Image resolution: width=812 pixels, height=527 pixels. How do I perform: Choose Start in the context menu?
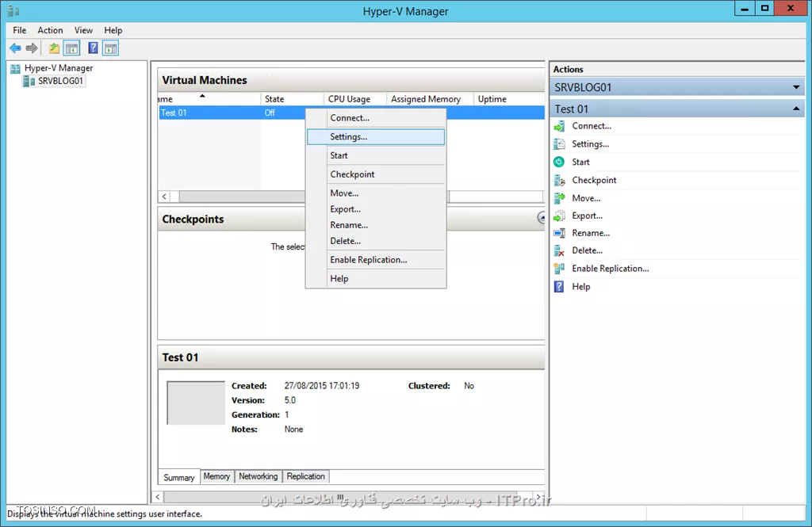pos(375,155)
